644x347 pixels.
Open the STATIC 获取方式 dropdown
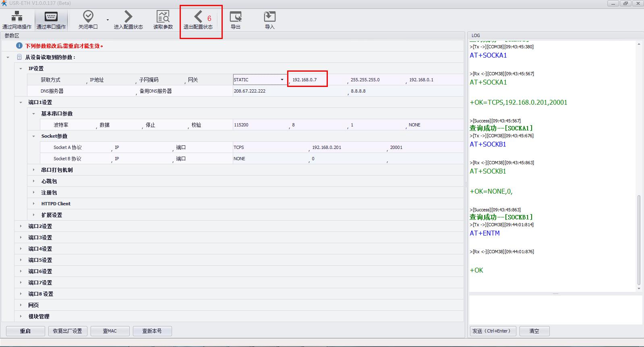tap(282, 80)
